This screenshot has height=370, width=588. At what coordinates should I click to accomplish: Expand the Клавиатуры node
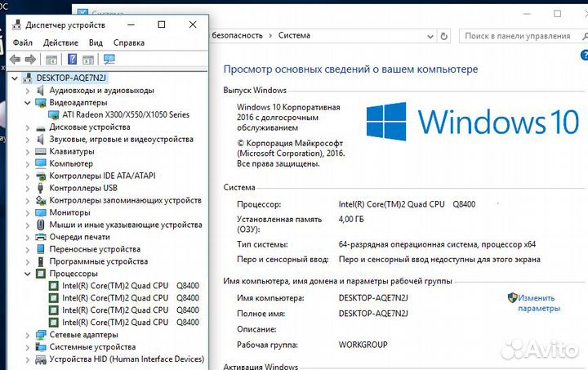[28, 152]
